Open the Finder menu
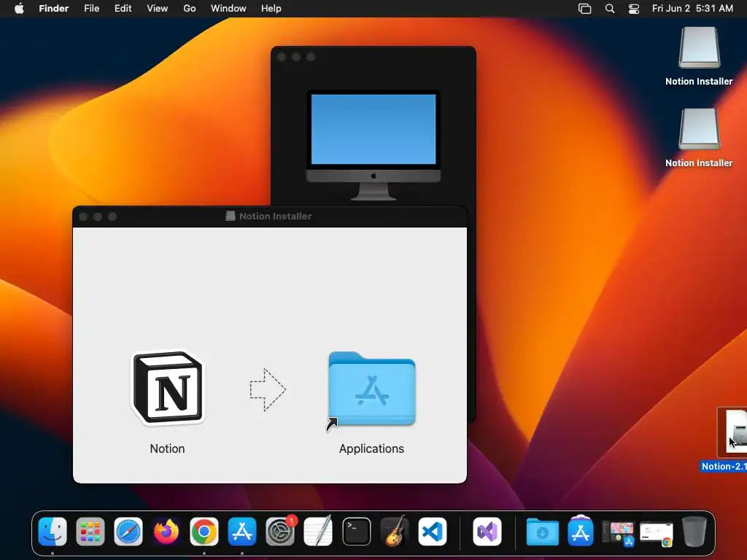This screenshot has height=560, width=747. point(54,9)
